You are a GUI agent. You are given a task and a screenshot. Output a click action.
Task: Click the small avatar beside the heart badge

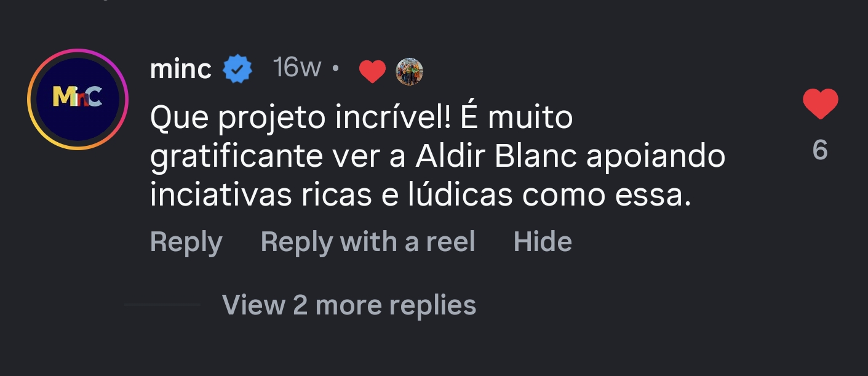coord(409,71)
